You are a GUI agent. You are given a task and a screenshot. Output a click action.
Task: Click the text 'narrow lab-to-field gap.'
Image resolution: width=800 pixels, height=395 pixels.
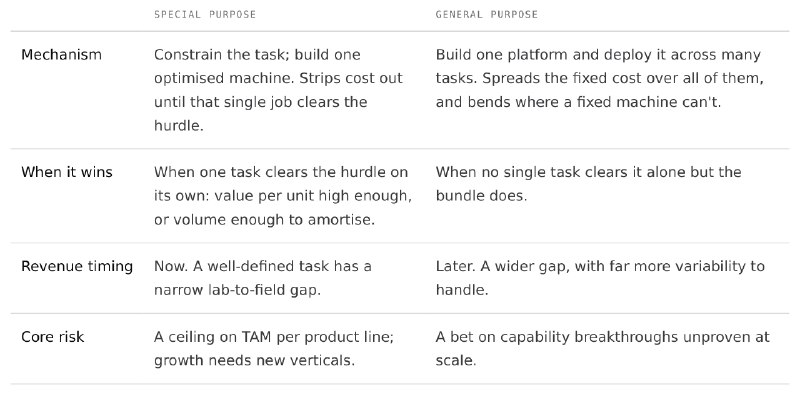click(x=237, y=290)
